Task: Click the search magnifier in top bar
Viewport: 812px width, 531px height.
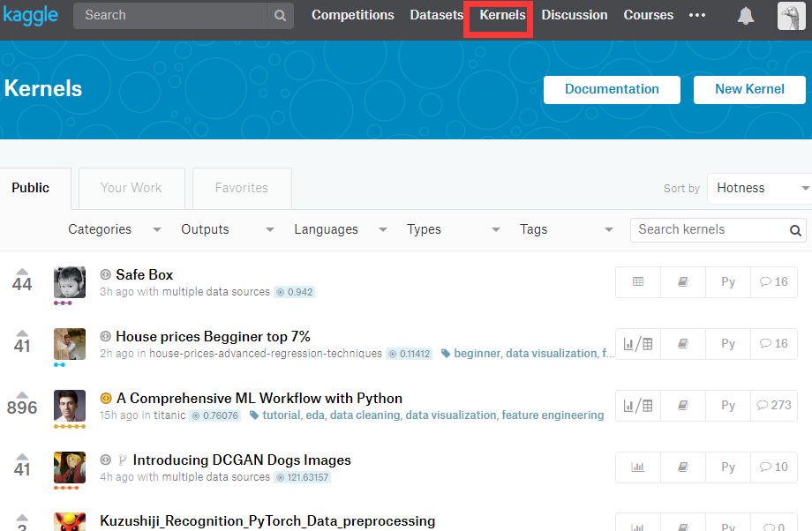Action: coord(280,16)
